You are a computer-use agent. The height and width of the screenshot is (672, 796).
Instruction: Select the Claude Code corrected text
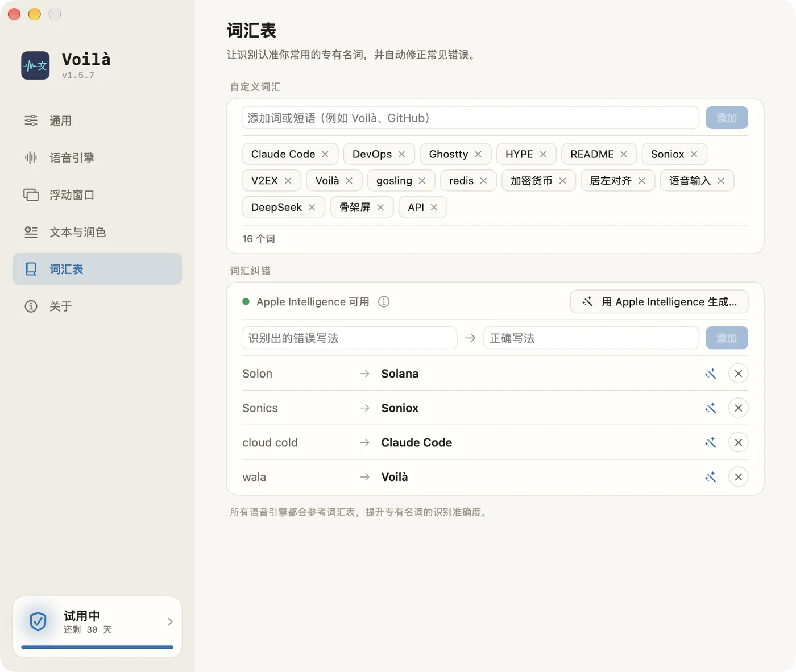[x=417, y=442]
